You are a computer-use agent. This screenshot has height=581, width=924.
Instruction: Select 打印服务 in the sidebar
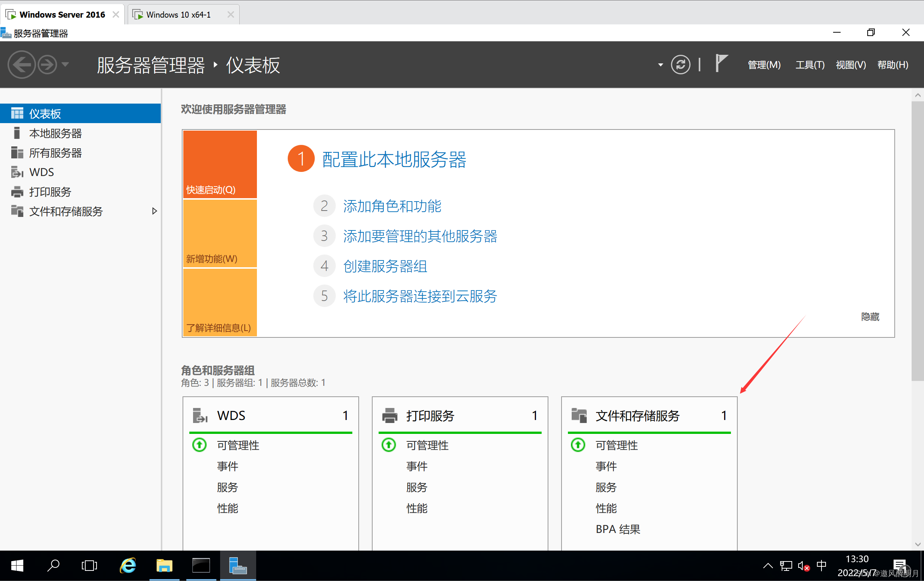point(80,192)
